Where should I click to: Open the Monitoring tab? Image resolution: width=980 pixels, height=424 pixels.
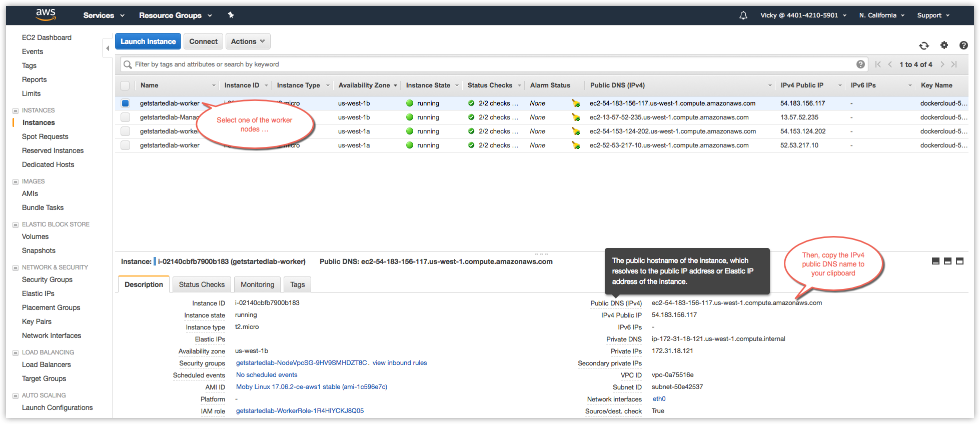tap(257, 284)
